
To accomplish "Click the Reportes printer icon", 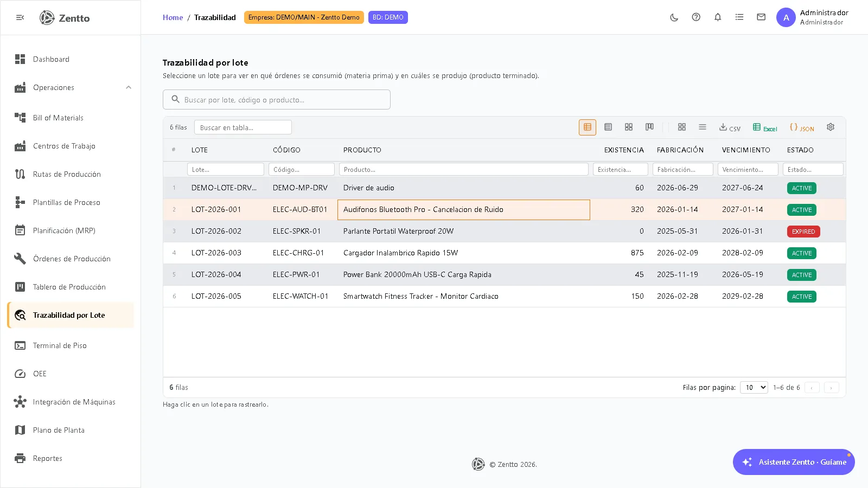I will (x=20, y=458).
